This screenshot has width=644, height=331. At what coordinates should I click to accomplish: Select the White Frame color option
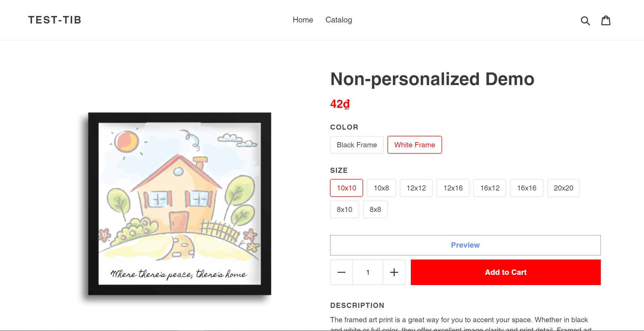[415, 145]
